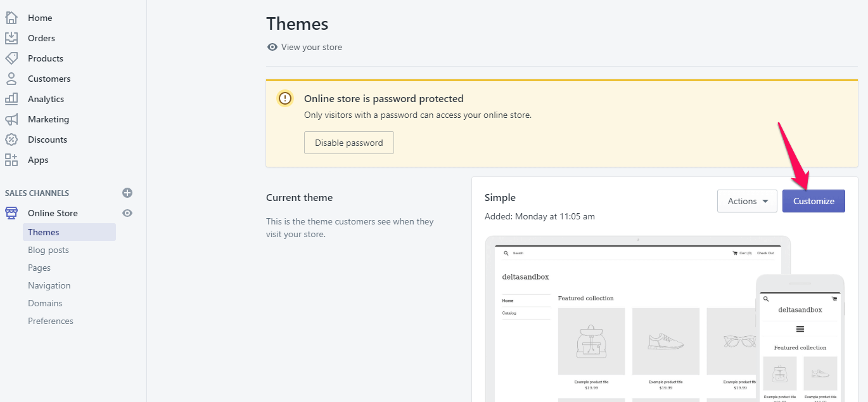
Task: Click the Apps grid icon
Action: point(11,160)
